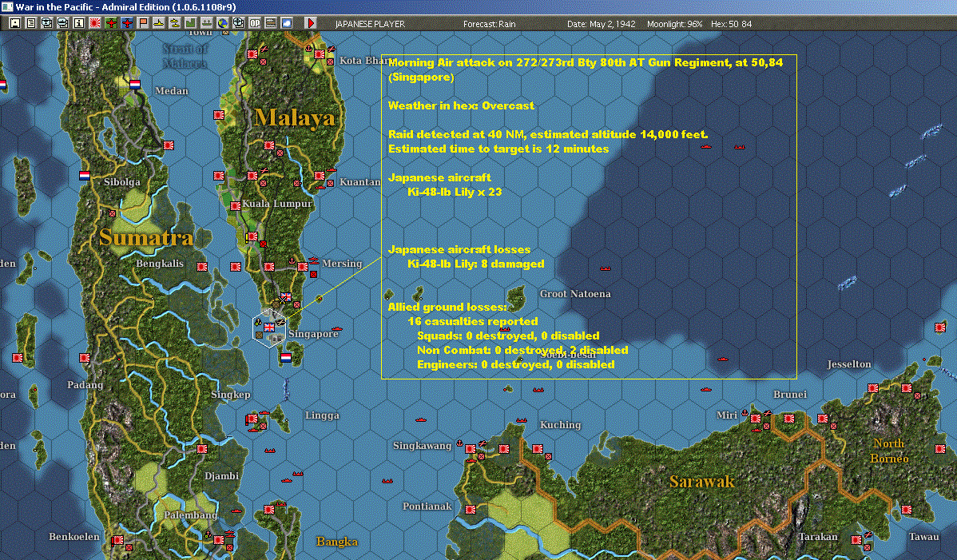Click the 'Hex: 50 84' status text
Viewport: 957px width, 560px height.
731,24
